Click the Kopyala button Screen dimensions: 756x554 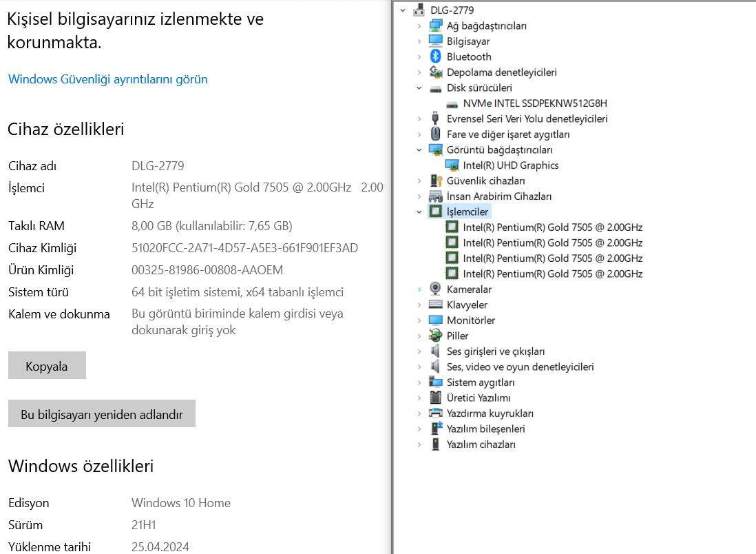47,365
